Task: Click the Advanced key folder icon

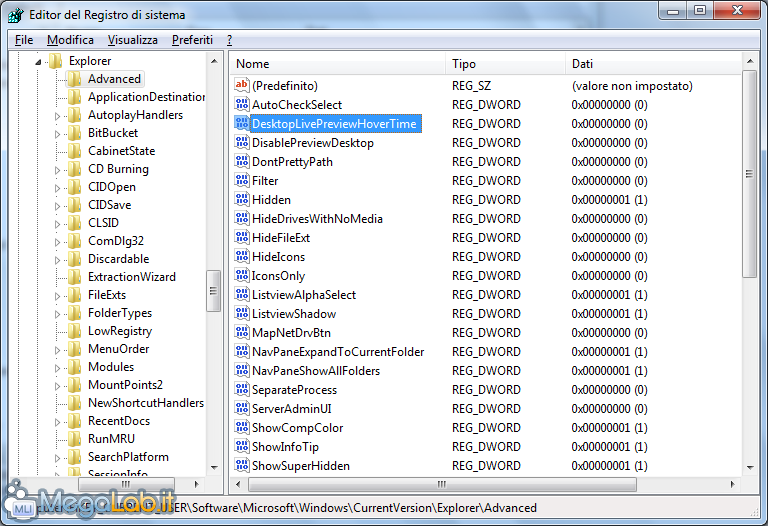Action: pos(74,79)
